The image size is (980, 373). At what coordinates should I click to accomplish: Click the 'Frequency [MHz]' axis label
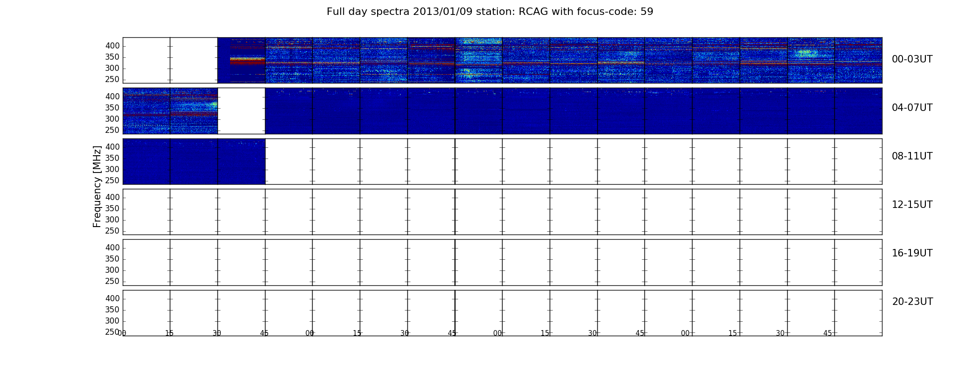[97, 186]
